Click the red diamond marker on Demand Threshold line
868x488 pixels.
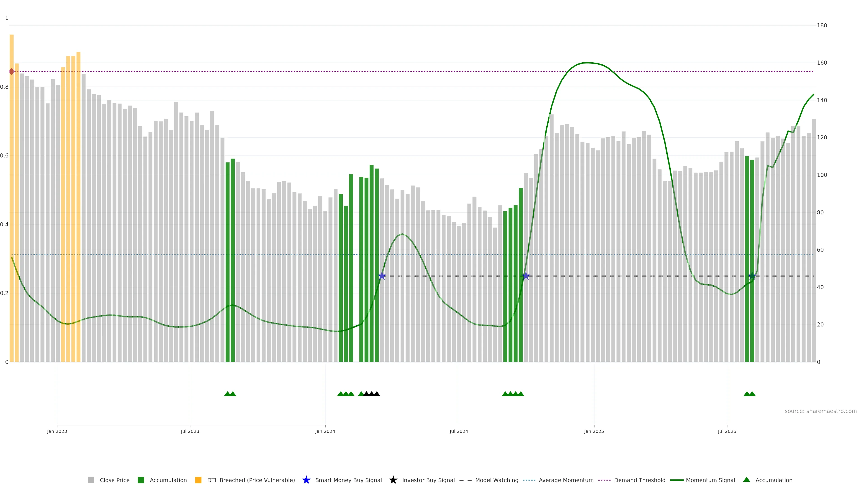point(12,71)
